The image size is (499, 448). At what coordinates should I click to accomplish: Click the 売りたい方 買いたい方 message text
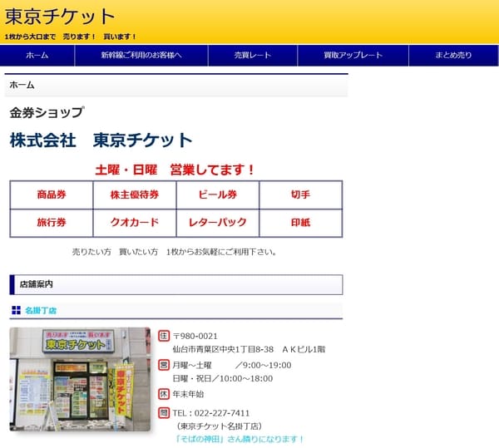pyautogui.click(x=175, y=252)
